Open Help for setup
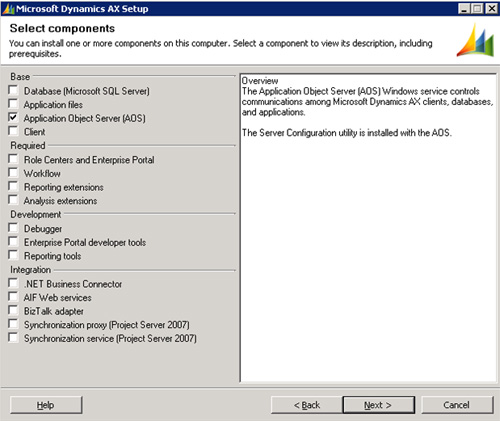Viewport: 500px width, 421px height. (46, 405)
